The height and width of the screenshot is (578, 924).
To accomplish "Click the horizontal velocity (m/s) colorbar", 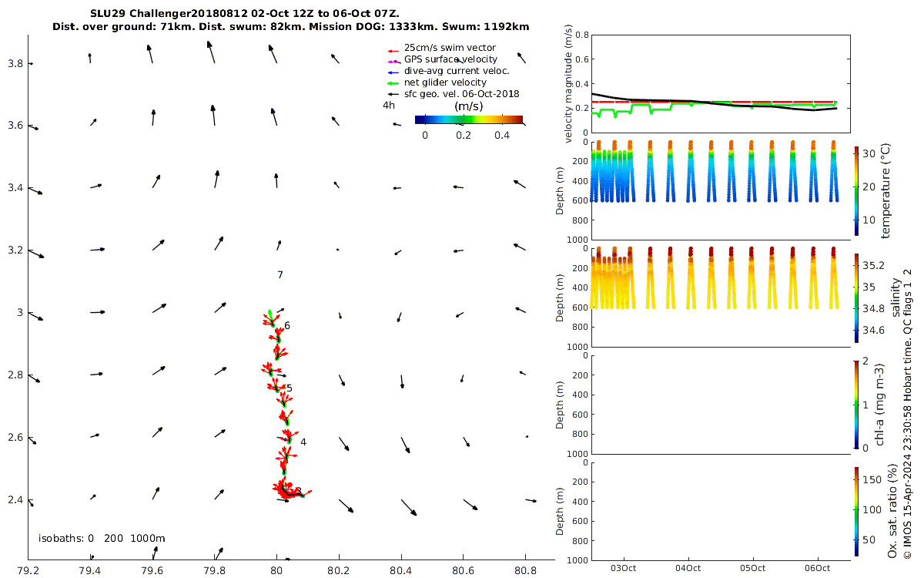I will (x=468, y=119).
